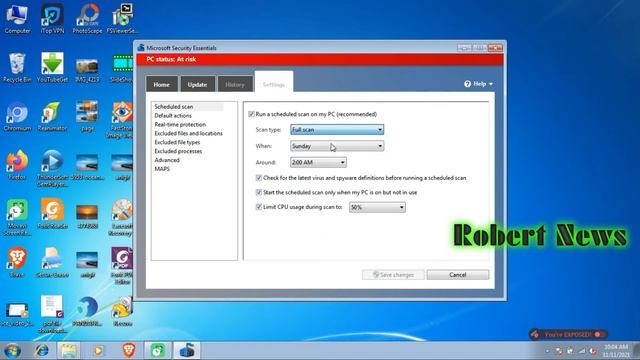
Task: Open the IMG_4219 image thumbnail on desktop
Action: 87,71
